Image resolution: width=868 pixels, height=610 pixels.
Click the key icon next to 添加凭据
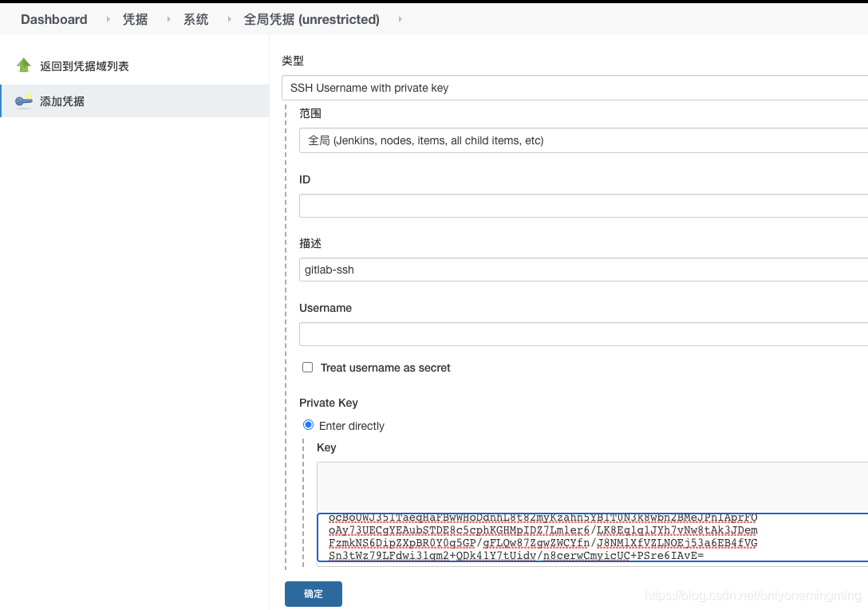coord(24,100)
